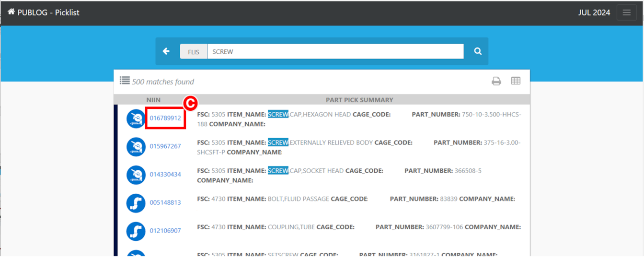Screen dimensions: 644x259
Task: Click the NIIN column header
Action: pyautogui.click(x=153, y=100)
